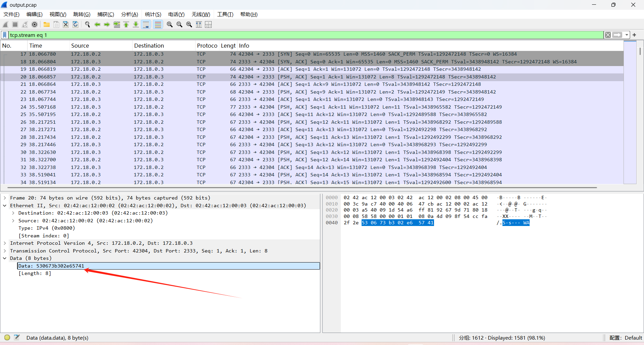Click the capture options gear icon
Viewport: 644px width, 345px height.
coord(35,24)
